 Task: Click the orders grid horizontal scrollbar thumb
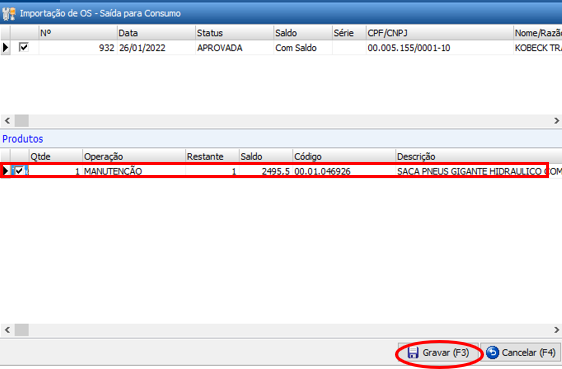22,121
